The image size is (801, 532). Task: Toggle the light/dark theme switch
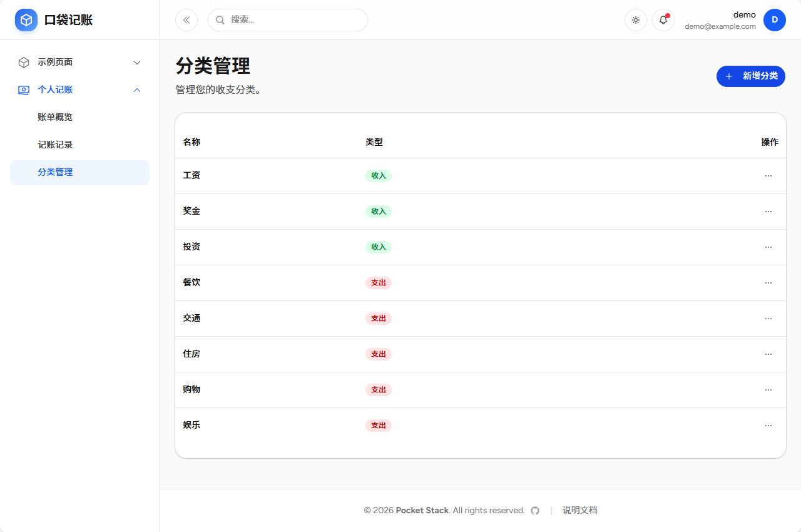[x=635, y=19]
